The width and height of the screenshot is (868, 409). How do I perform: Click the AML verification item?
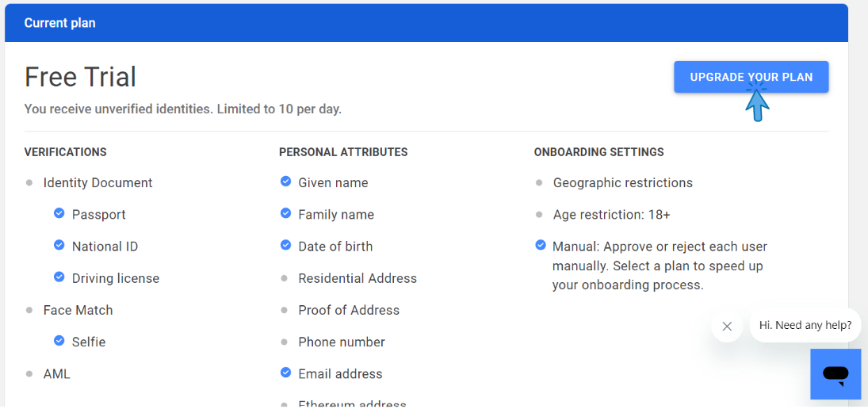coord(57,374)
